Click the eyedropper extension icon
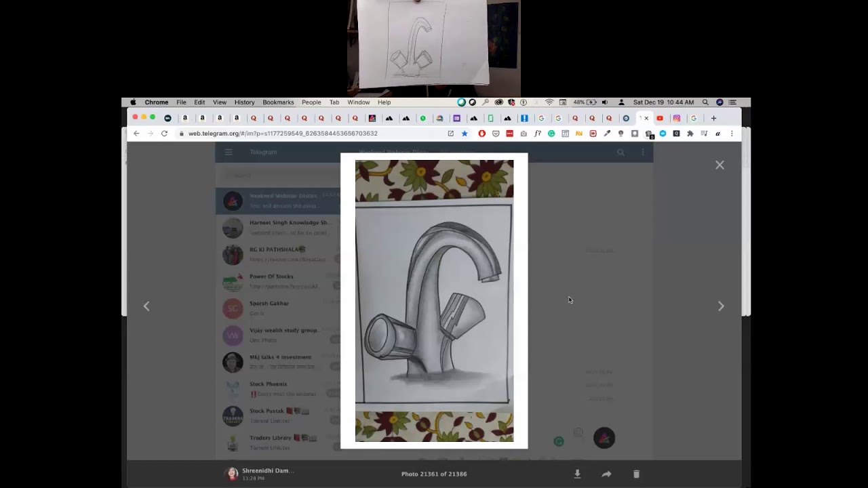This screenshot has width=868, height=488. point(607,134)
